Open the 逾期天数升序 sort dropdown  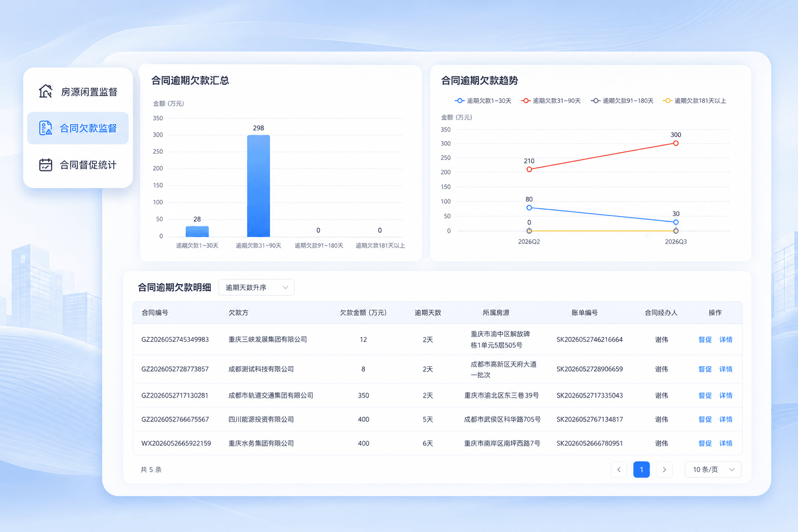(257, 287)
